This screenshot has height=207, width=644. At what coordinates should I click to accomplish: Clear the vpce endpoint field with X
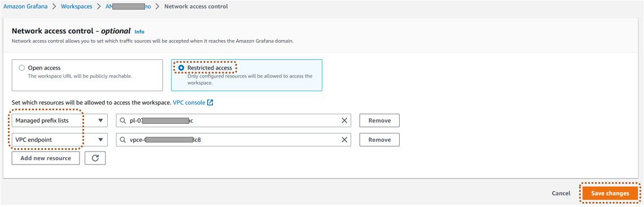click(344, 140)
